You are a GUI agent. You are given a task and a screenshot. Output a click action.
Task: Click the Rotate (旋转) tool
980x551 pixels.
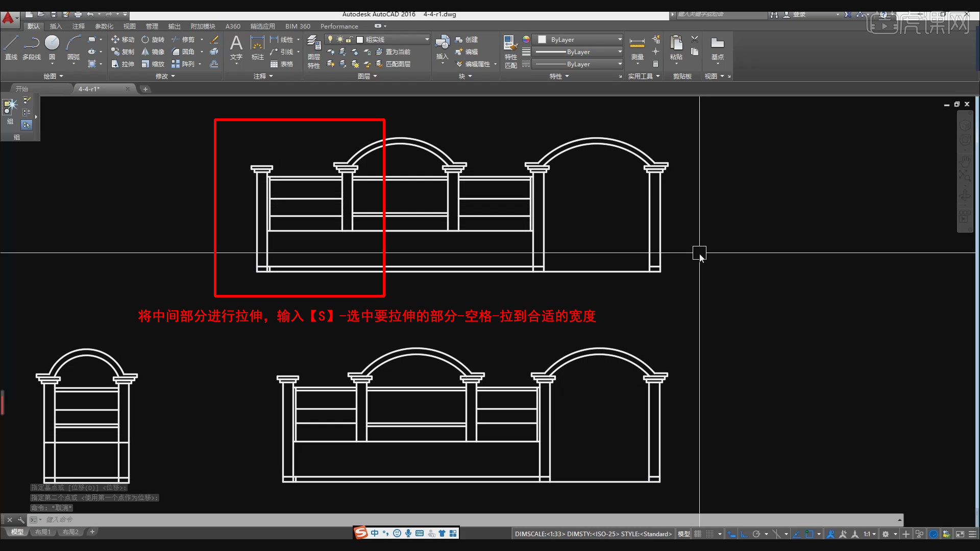tap(153, 39)
